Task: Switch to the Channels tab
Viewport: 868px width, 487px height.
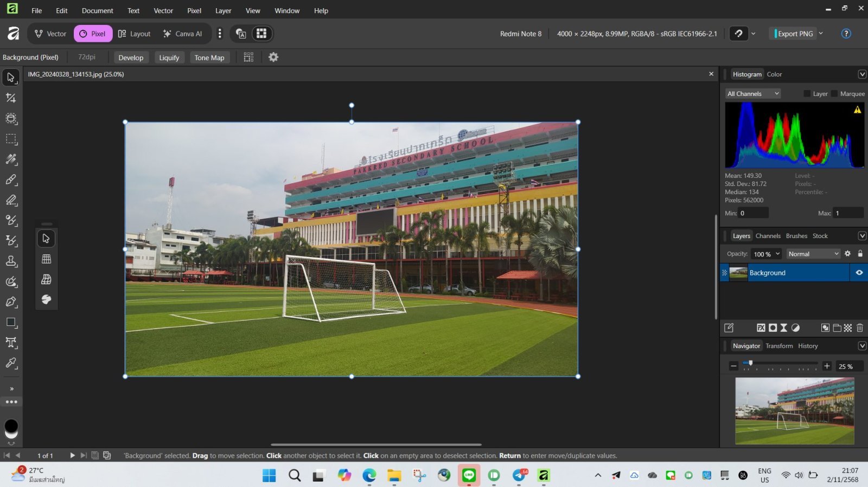Action: (768, 236)
